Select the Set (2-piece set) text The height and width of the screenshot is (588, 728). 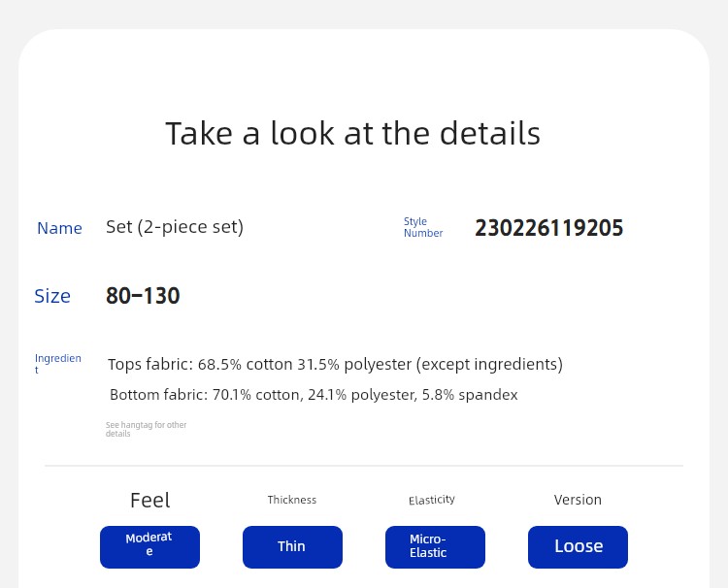[x=175, y=227]
